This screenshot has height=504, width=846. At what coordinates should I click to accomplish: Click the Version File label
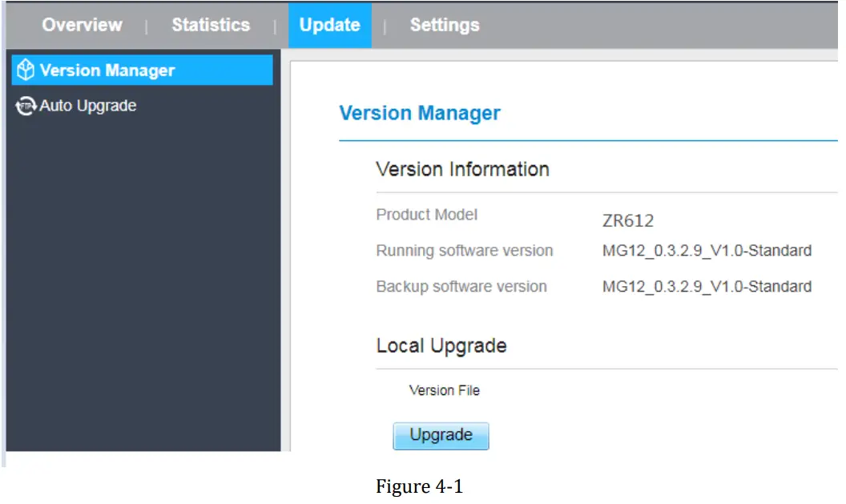tap(445, 391)
